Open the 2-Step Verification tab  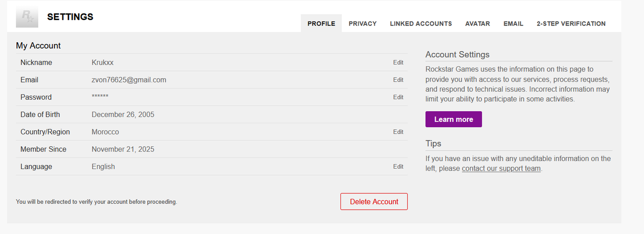571,24
